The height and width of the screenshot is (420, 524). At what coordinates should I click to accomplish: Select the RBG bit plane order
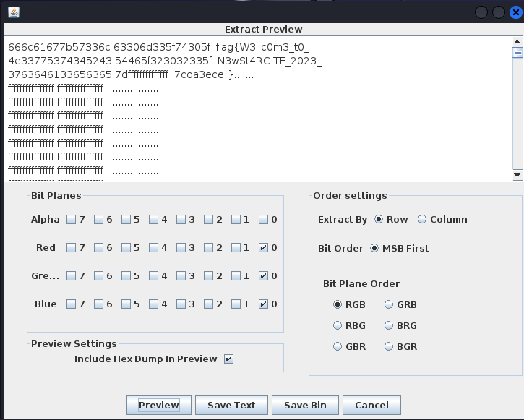coord(338,326)
